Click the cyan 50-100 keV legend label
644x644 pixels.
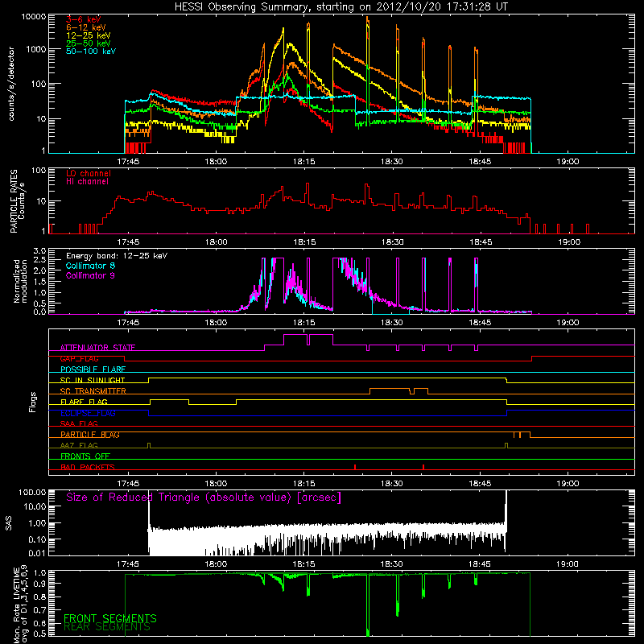pos(91,51)
